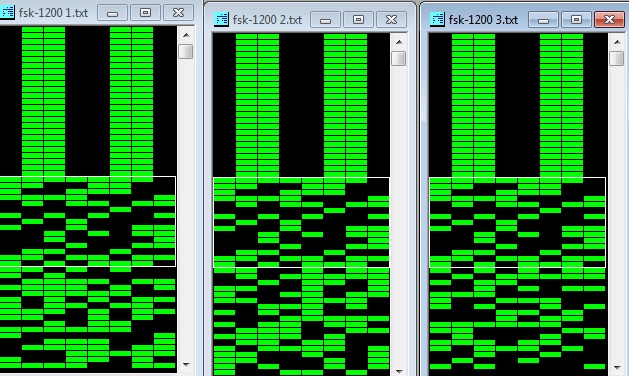Maximize the fsk-1200 2.txt window

click(358, 20)
